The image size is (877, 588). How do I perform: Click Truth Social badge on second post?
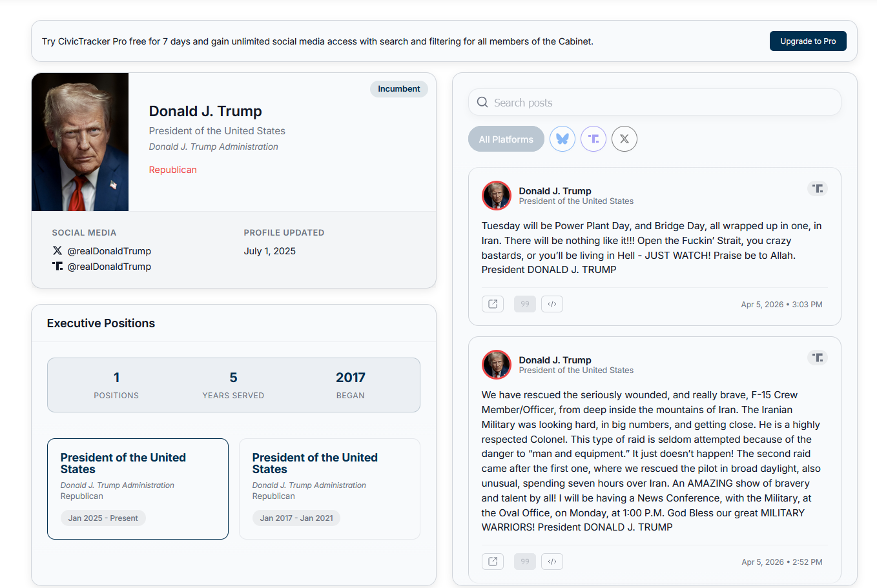pyautogui.click(x=818, y=358)
